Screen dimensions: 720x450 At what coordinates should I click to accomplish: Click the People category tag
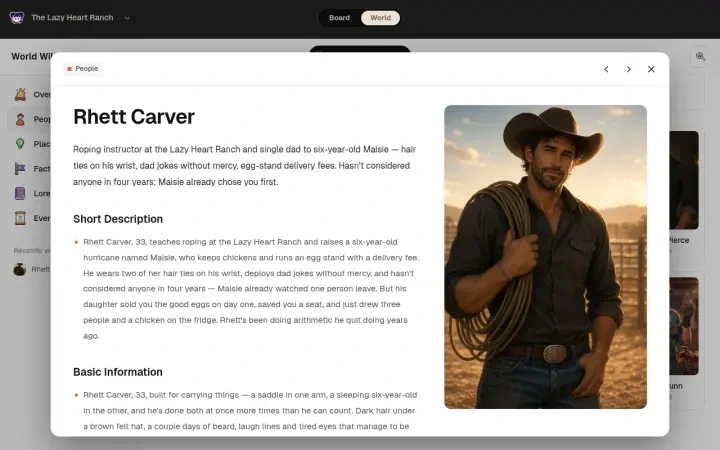[83, 69]
